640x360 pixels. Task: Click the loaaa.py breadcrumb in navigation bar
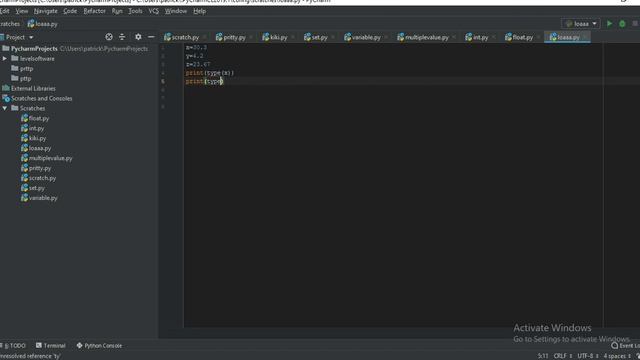(42, 24)
